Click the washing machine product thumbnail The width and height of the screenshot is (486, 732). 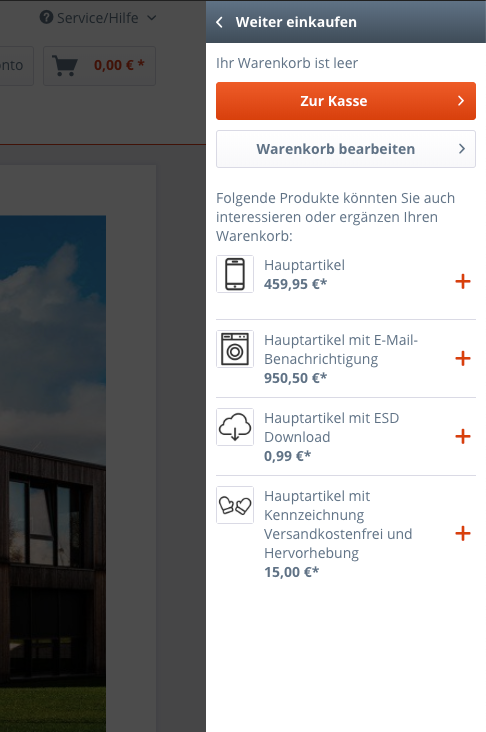(x=235, y=349)
